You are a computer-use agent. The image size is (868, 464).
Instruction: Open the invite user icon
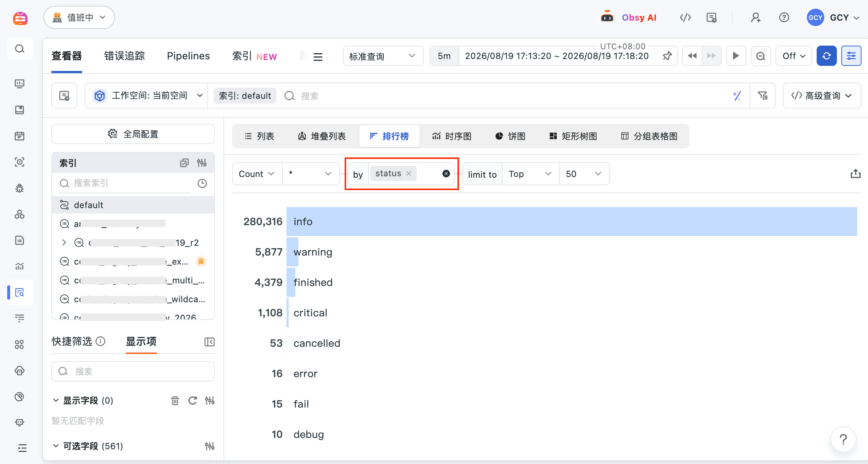756,17
